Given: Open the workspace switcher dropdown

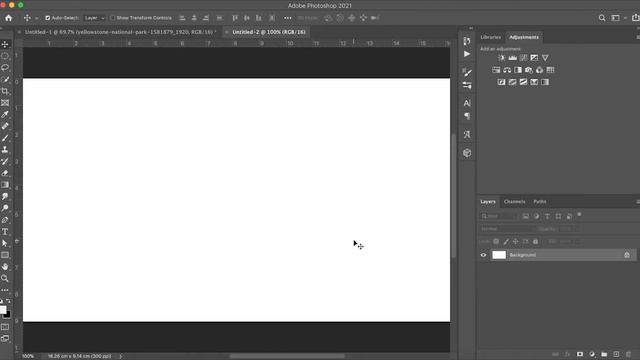Looking at the screenshot, I should (x=617, y=18).
